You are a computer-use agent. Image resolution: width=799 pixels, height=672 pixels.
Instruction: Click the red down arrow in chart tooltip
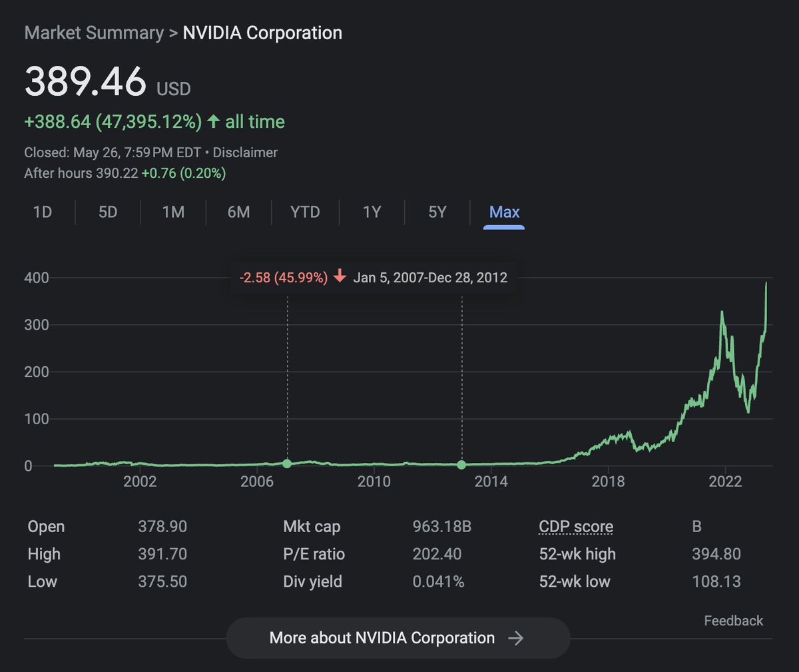tap(340, 276)
